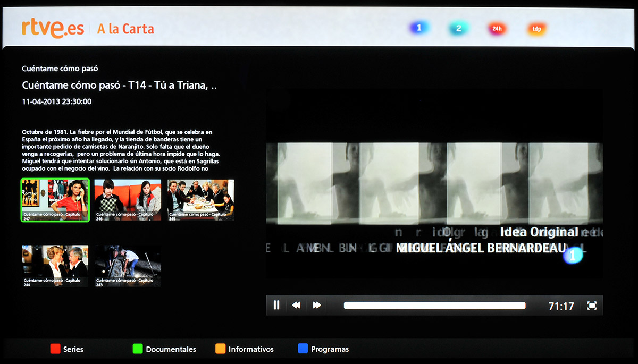Open La 2 channel icon
This screenshot has width=638, height=364.
click(x=458, y=29)
